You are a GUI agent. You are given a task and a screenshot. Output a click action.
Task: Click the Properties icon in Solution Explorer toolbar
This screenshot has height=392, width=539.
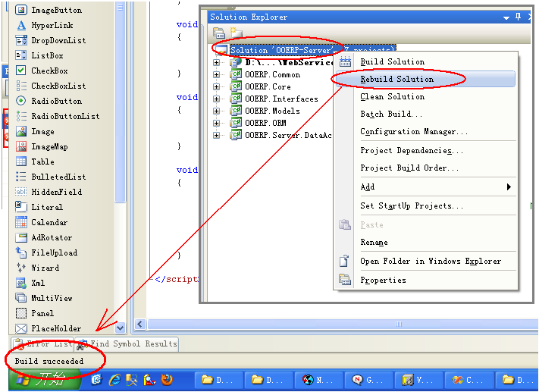coord(219,33)
